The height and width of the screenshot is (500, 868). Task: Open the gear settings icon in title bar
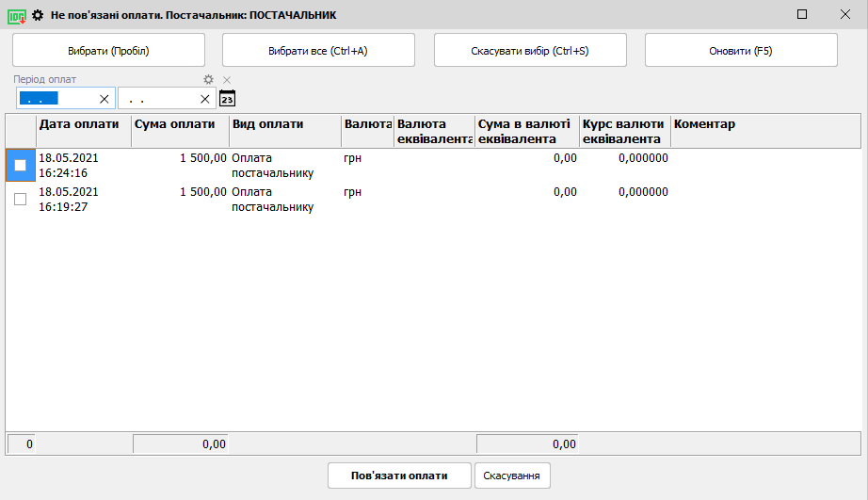(x=38, y=15)
